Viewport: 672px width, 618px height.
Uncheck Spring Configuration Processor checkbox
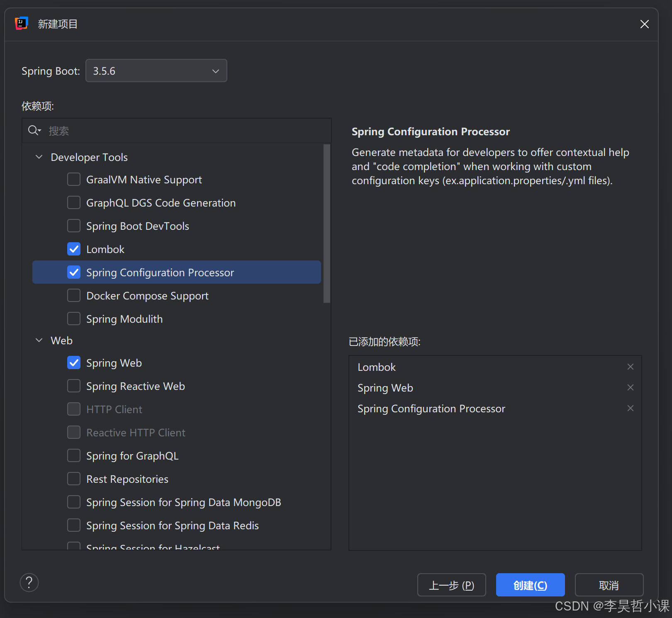(x=74, y=273)
